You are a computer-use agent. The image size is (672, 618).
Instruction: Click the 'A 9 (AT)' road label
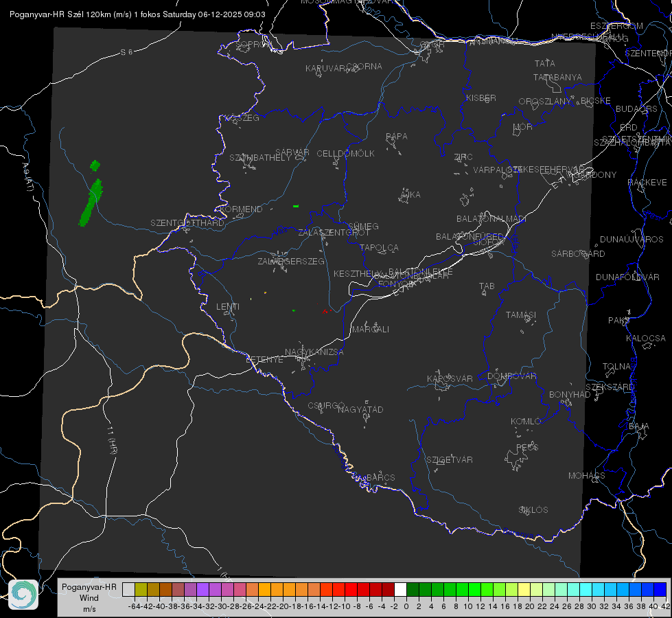tap(27, 177)
